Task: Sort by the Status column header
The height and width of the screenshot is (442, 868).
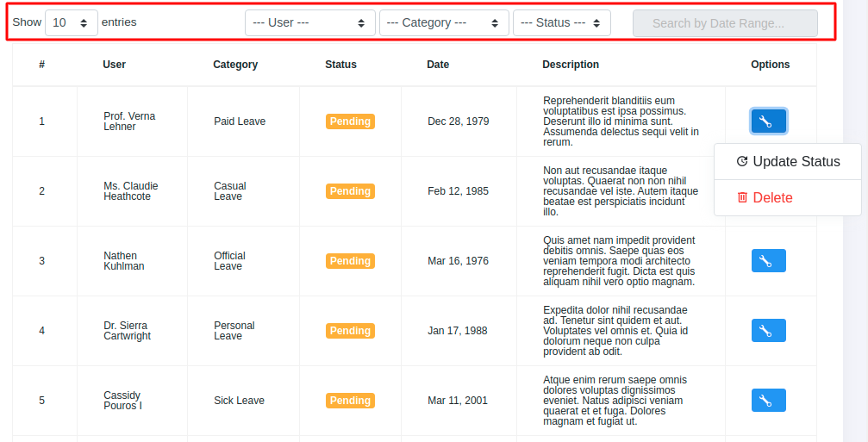Action: (x=340, y=64)
